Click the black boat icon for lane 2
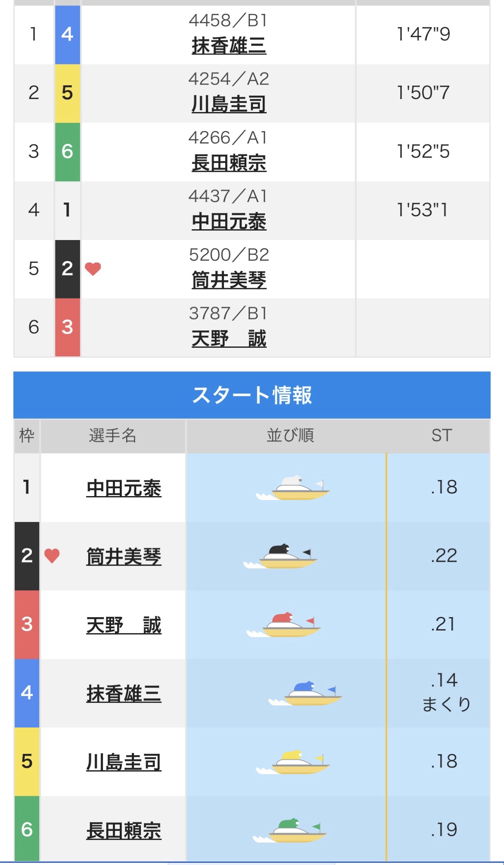 click(x=281, y=557)
